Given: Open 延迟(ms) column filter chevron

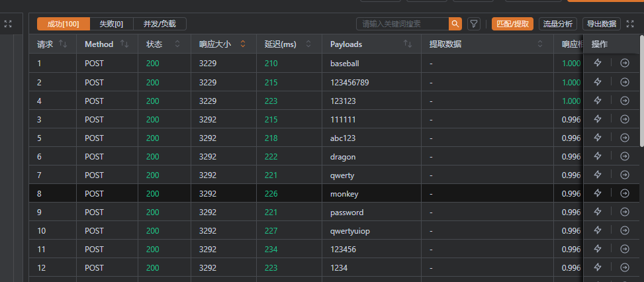Looking at the screenshot, I should [x=309, y=44].
